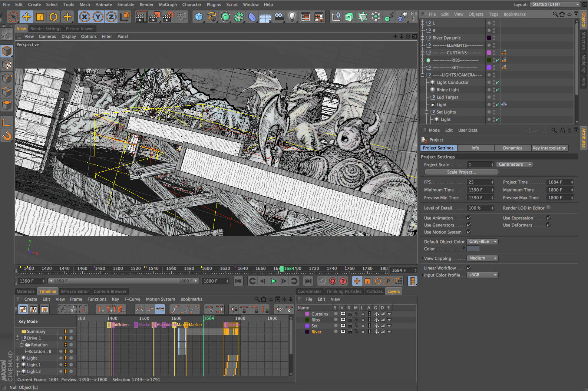Toggle Render LOD in Editor checkbox
Image resolution: width=588 pixels, height=391 pixels.
pos(549,208)
